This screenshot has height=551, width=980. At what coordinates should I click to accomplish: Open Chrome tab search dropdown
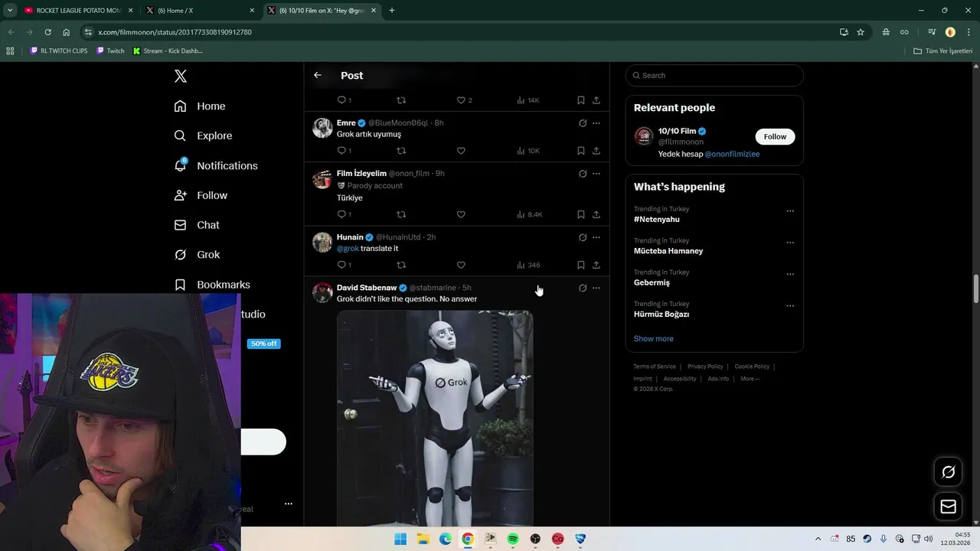pos(10,11)
